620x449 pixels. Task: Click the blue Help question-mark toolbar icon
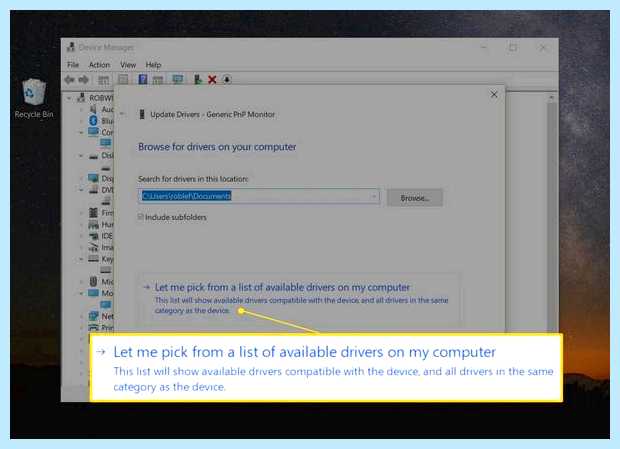[143, 79]
